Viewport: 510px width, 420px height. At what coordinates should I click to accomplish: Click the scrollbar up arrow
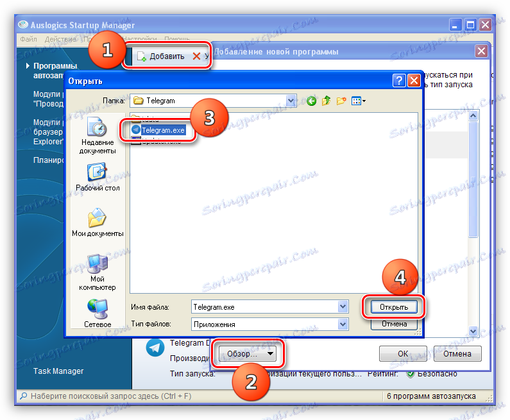pos(473,115)
